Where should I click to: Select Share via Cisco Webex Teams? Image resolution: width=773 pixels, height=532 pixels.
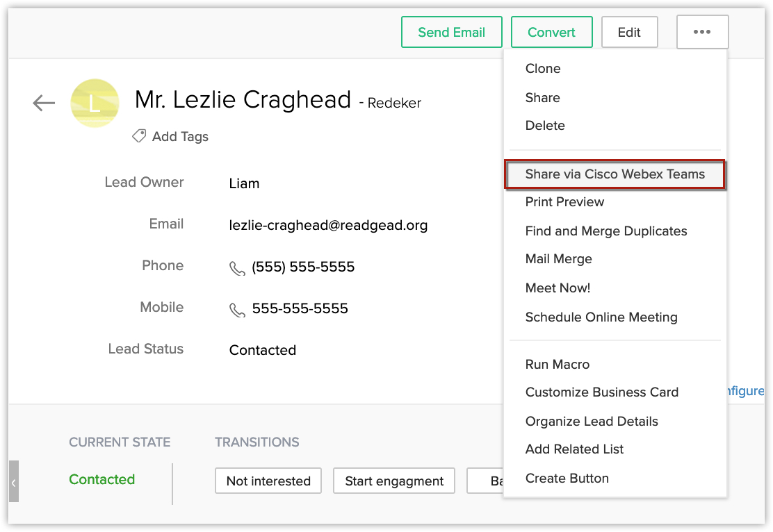(615, 174)
